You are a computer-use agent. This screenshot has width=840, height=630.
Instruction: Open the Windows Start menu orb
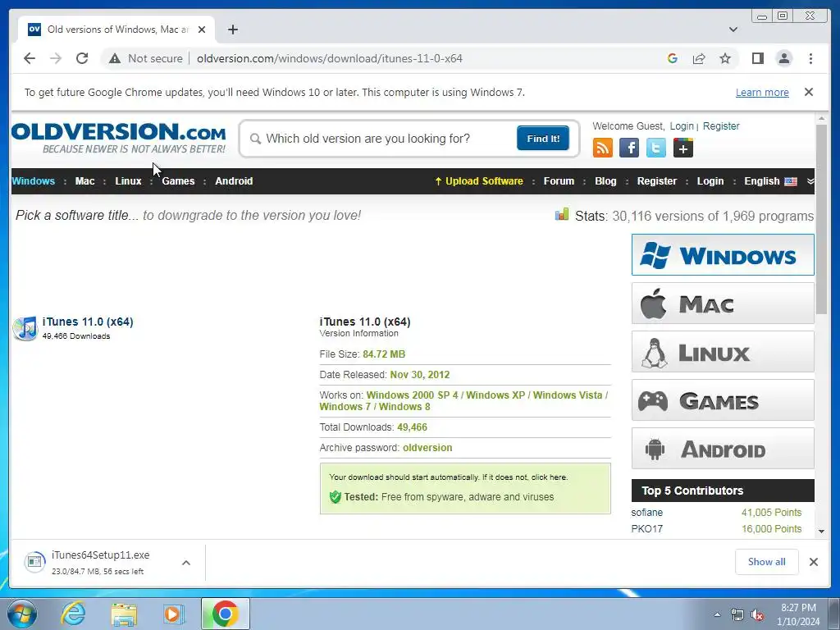[x=22, y=614]
